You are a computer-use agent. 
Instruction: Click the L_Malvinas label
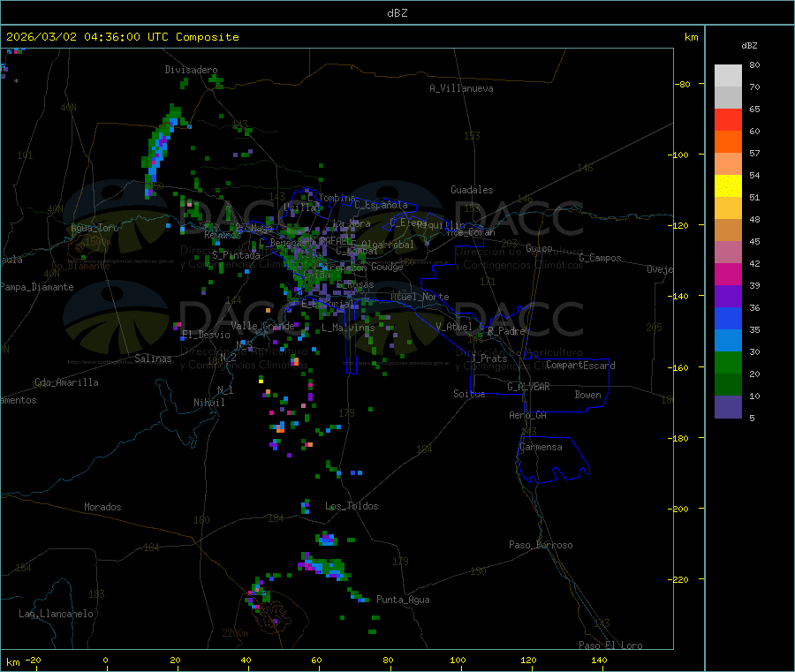click(x=348, y=328)
